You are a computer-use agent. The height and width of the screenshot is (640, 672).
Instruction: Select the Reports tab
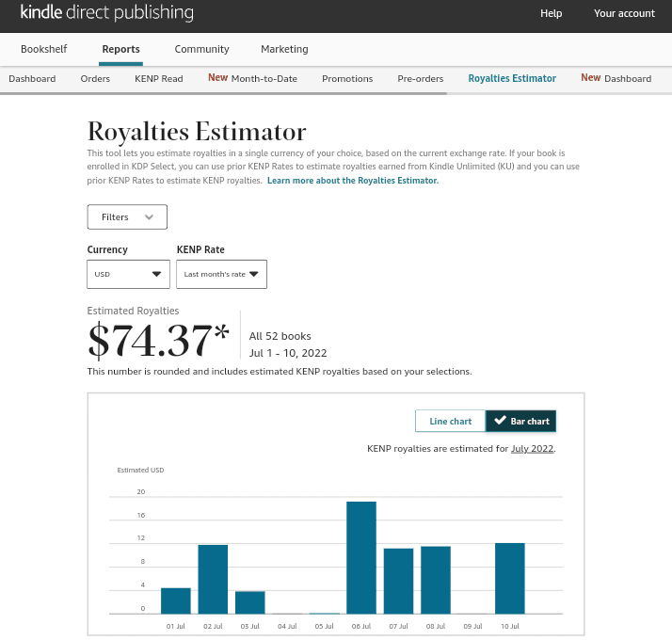(x=120, y=49)
